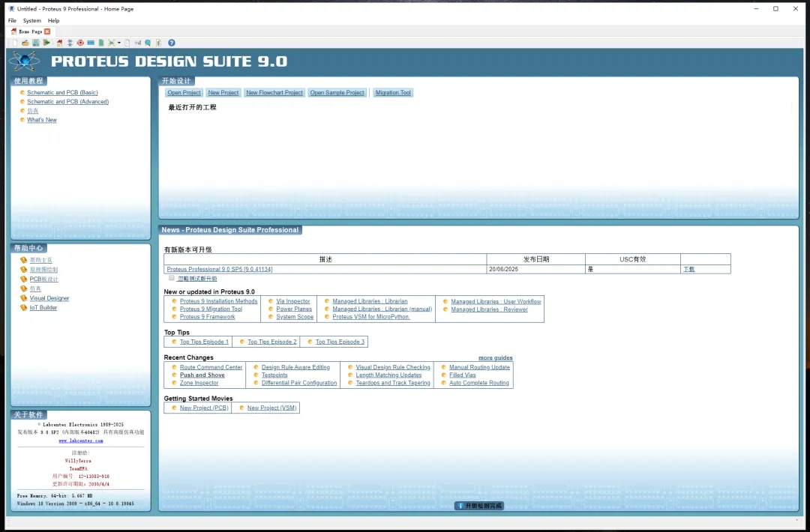The width and height of the screenshot is (810, 532).
Task: Click the Proteus atom logo in banner
Action: pyautogui.click(x=24, y=61)
